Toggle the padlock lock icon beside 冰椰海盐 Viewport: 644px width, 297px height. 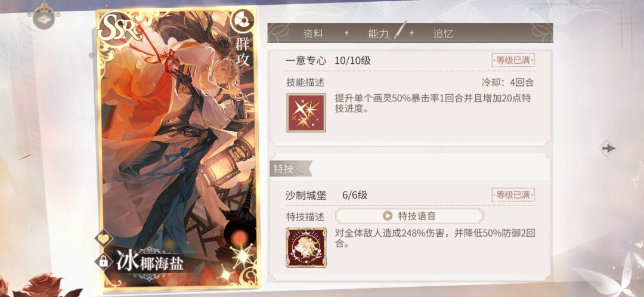(x=104, y=261)
